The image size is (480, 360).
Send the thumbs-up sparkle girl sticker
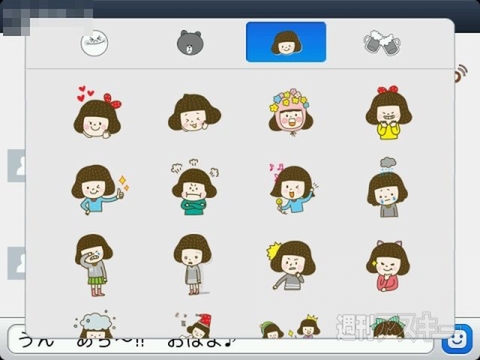coord(100,189)
